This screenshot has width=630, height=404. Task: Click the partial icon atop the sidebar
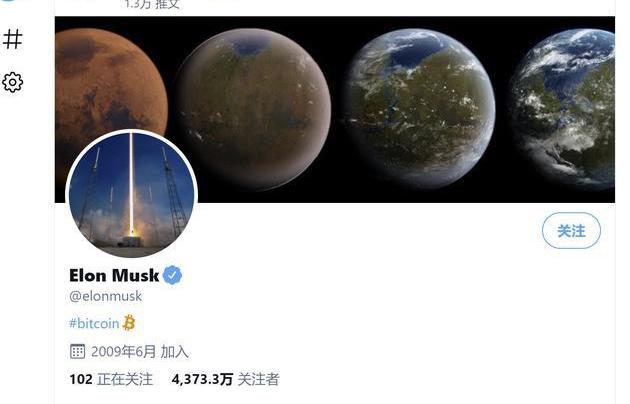[x=8, y=1]
